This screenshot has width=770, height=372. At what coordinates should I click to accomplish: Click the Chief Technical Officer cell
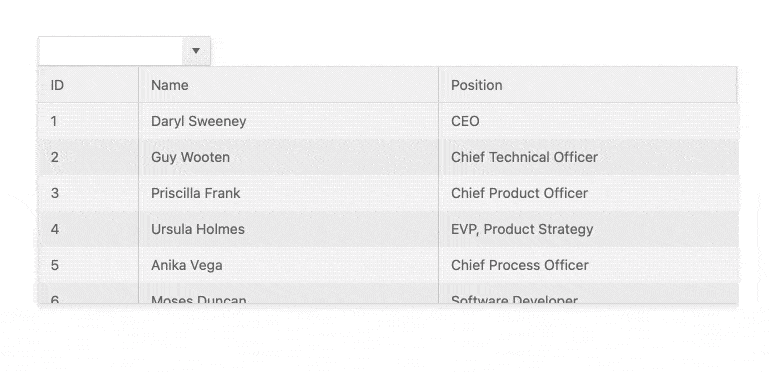[588, 157]
